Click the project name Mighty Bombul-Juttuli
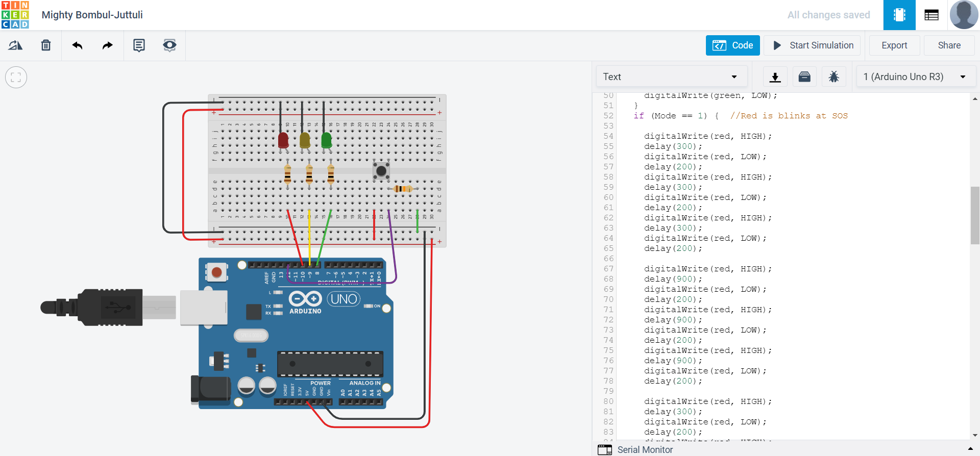The height and width of the screenshot is (456, 980). pyautogui.click(x=92, y=15)
